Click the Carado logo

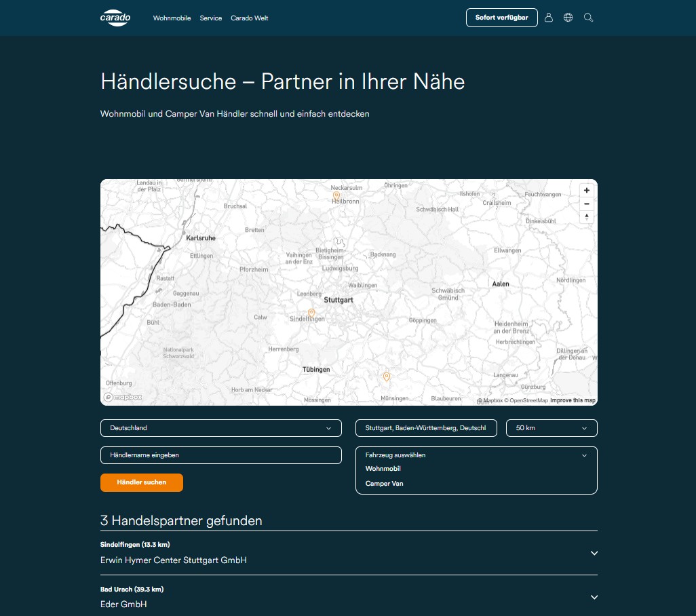click(x=115, y=18)
